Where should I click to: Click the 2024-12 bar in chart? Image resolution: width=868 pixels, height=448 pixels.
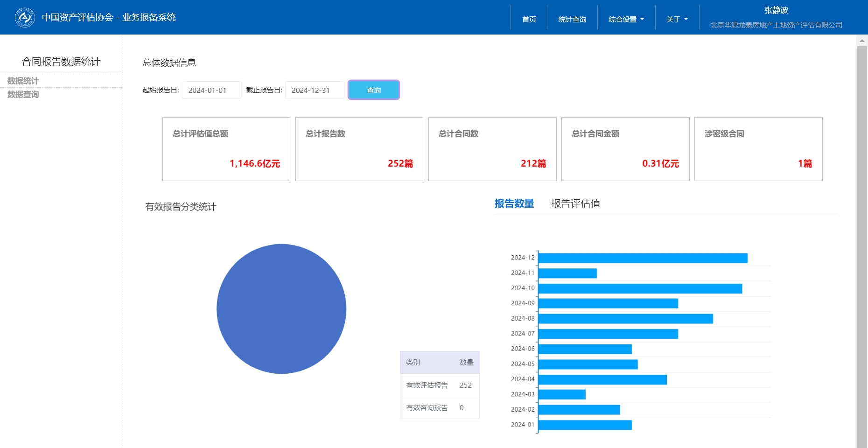pos(642,258)
